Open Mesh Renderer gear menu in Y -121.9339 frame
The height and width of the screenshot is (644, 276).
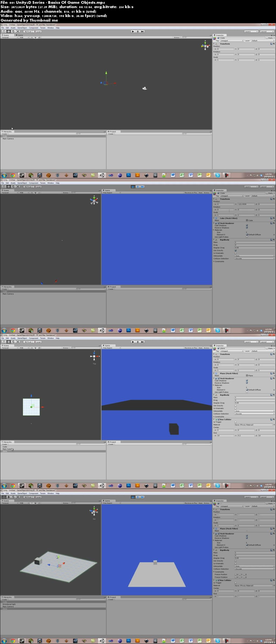pyautogui.click(x=274, y=223)
